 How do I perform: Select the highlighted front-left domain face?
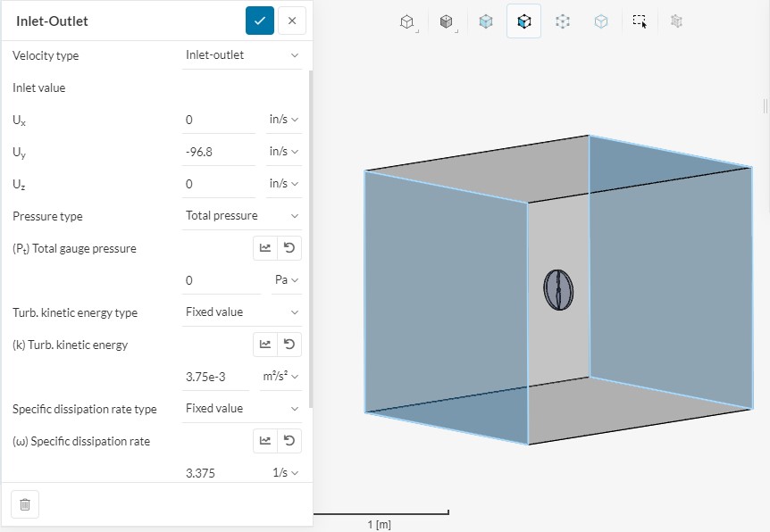click(446, 307)
